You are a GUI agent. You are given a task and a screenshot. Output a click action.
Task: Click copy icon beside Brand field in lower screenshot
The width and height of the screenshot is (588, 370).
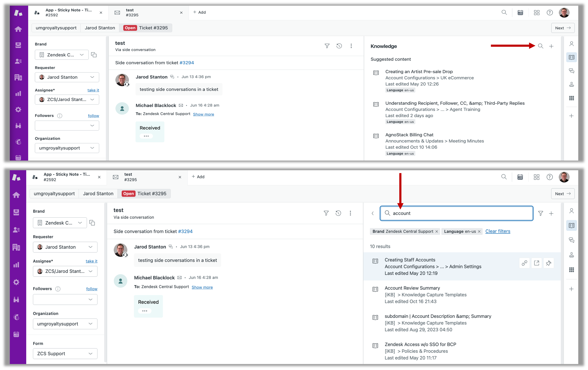point(92,223)
